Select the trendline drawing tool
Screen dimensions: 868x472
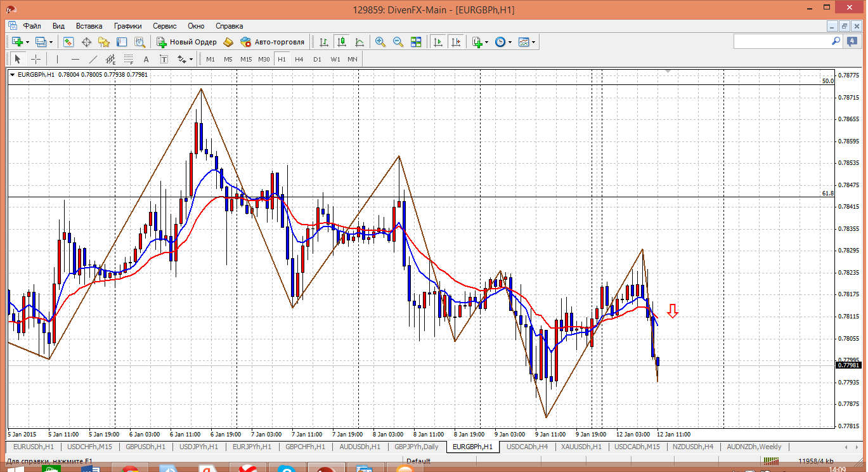pos(93,59)
